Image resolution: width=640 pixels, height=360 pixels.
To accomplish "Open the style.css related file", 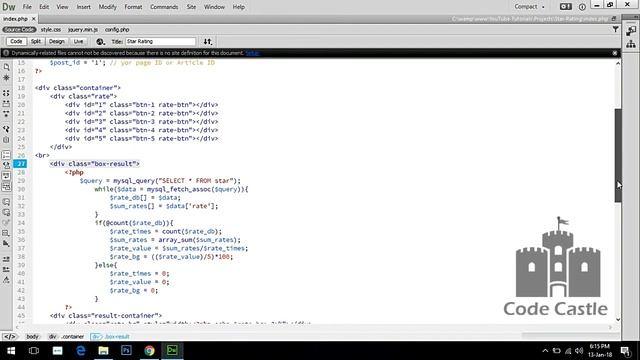I will pyautogui.click(x=51, y=29).
